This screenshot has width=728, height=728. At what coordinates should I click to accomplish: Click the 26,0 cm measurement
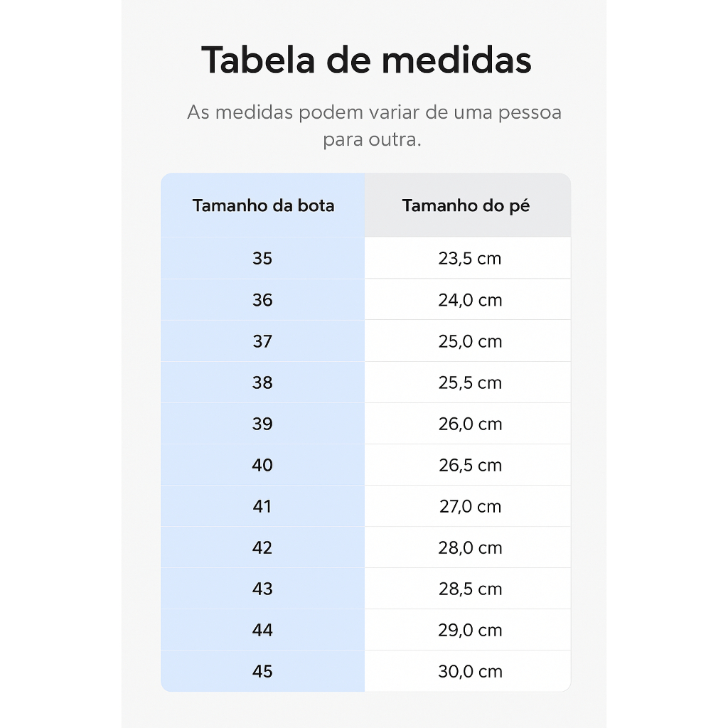(469, 424)
